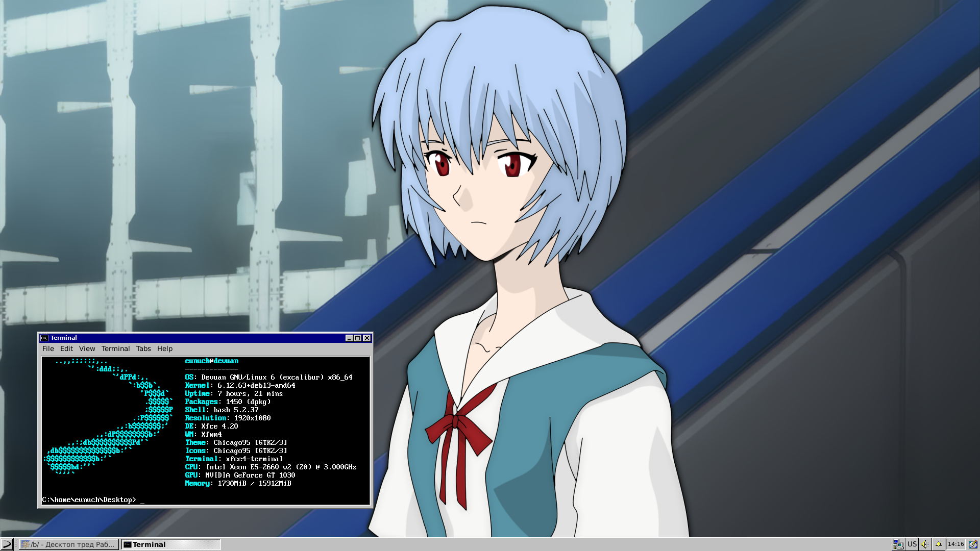Open the Help menu in Terminal
Image resolution: width=980 pixels, height=551 pixels.
click(x=164, y=348)
